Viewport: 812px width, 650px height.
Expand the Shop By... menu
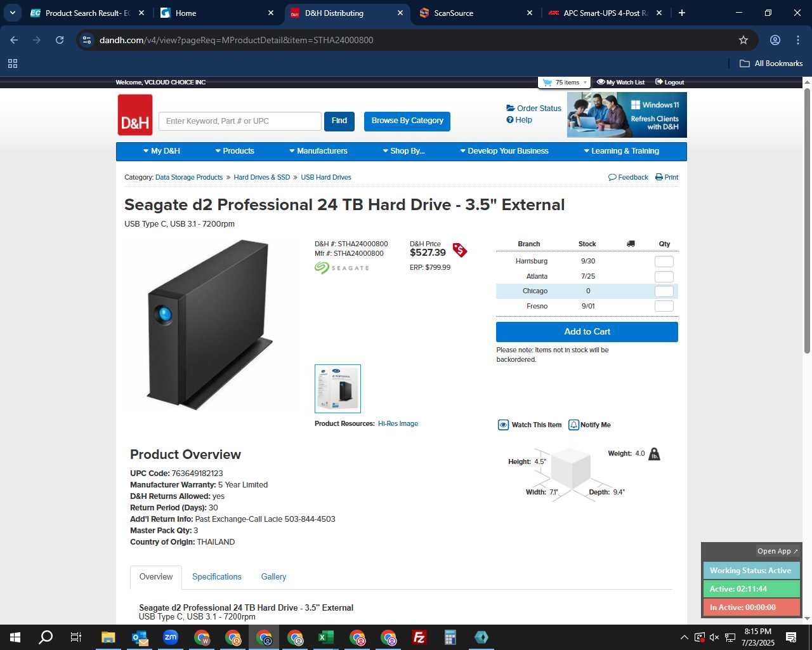pos(403,151)
